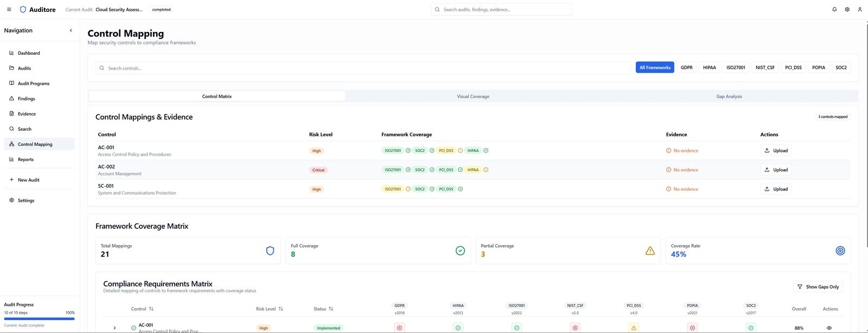Click the Coverage Rate target icon
Screen dimensions: 868x333
[x=840, y=251]
